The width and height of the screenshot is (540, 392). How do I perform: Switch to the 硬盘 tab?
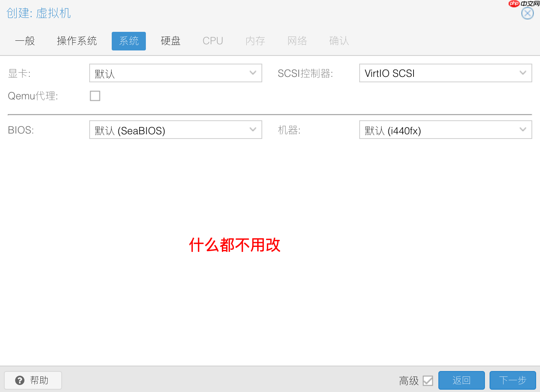(171, 41)
